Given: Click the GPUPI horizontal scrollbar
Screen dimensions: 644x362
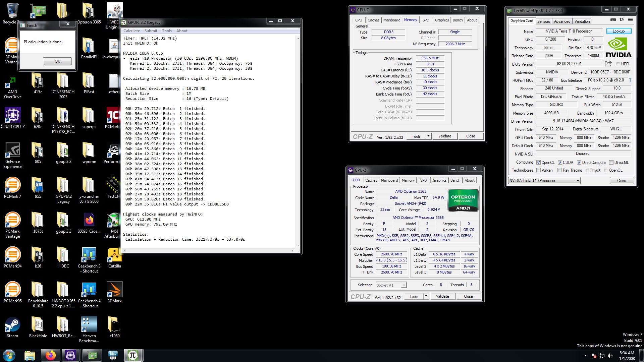Looking at the screenshot, I should (208, 251).
